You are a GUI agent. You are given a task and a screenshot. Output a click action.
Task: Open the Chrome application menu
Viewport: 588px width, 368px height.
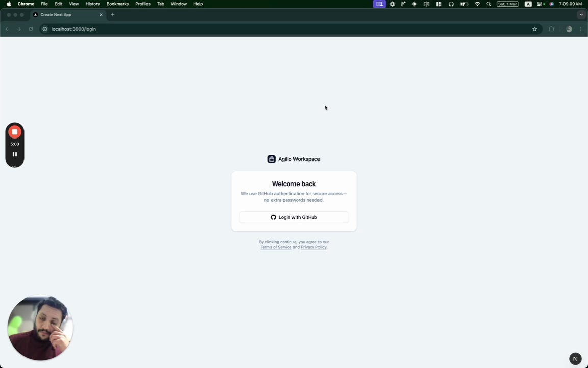click(x=26, y=4)
